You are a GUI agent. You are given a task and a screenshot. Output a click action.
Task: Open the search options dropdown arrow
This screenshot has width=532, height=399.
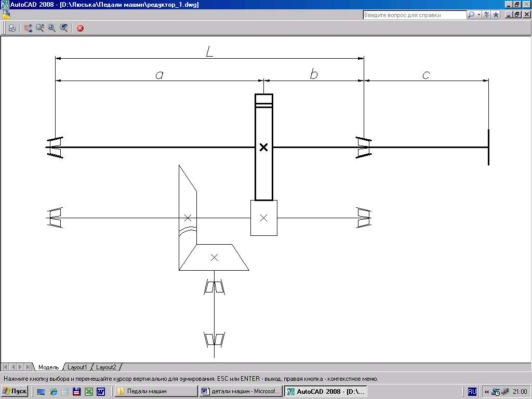(478, 15)
